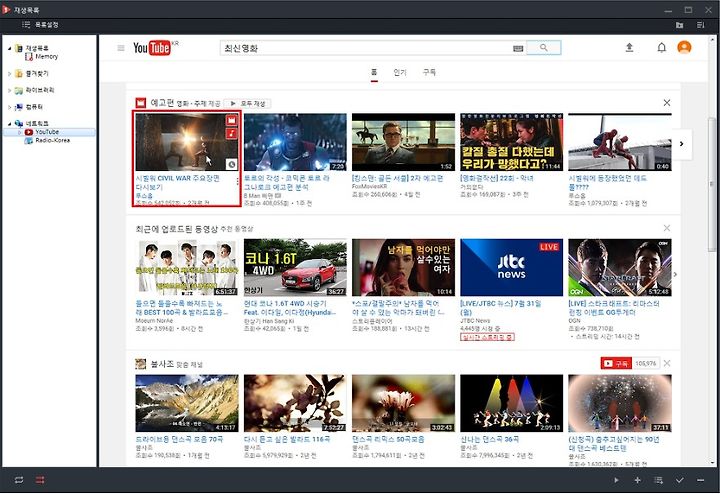Click the magnifier search button
The width and height of the screenshot is (720, 494).
544,48
